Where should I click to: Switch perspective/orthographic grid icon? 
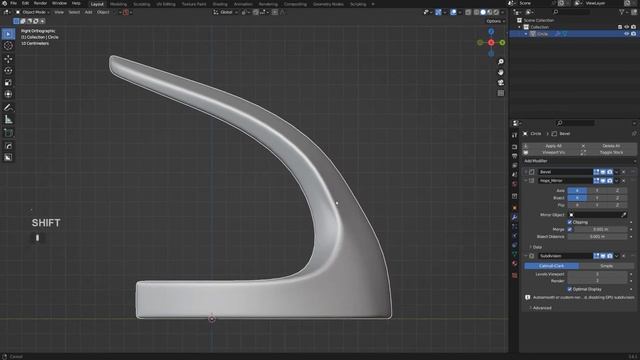[501, 93]
